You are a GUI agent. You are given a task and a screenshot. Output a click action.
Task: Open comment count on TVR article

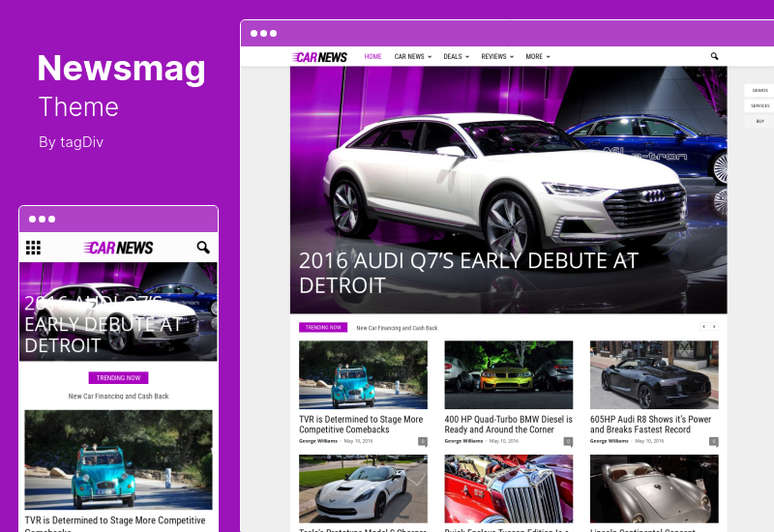click(423, 441)
